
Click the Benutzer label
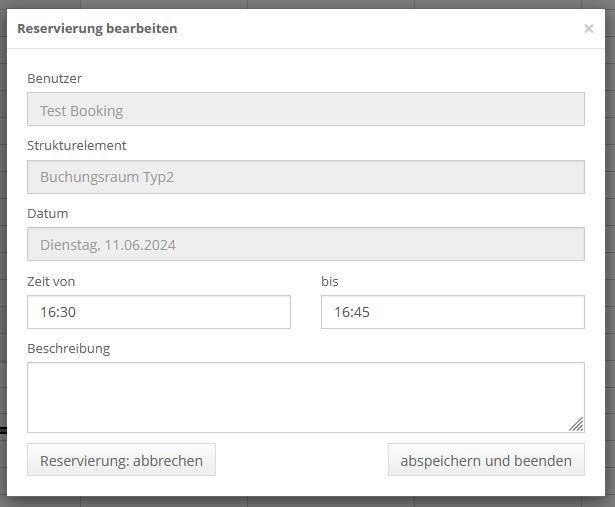coord(55,78)
